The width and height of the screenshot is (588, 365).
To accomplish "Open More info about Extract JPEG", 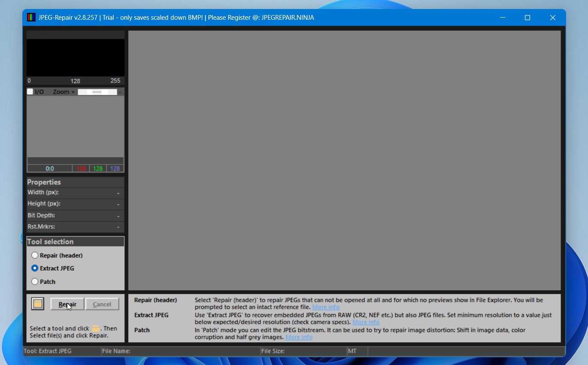I will pyautogui.click(x=366, y=322).
